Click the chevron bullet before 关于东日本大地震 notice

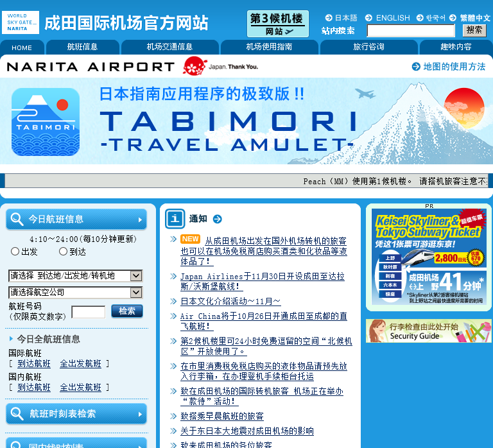(x=173, y=431)
